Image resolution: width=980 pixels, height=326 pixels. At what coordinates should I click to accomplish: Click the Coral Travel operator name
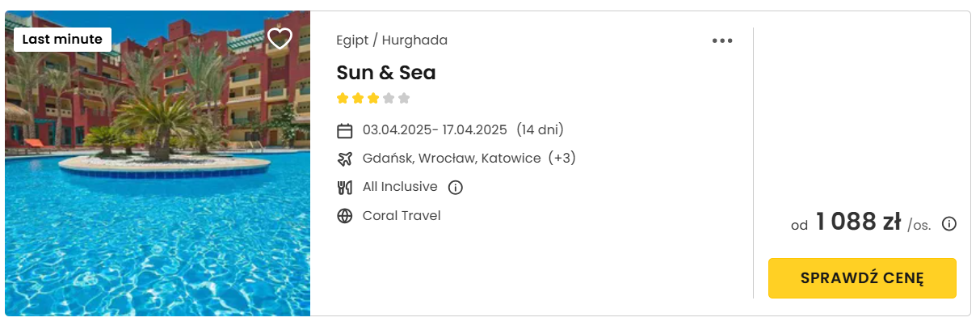click(x=402, y=216)
